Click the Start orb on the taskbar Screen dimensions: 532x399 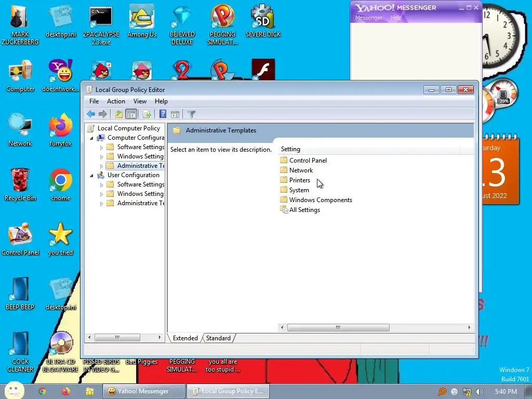coord(14,391)
